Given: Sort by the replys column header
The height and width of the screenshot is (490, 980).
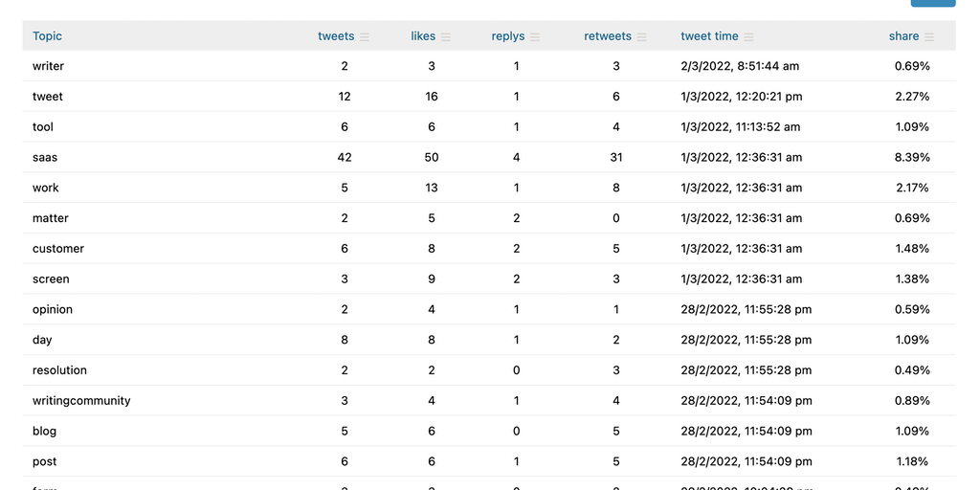Looking at the screenshot, I should 508,36.
